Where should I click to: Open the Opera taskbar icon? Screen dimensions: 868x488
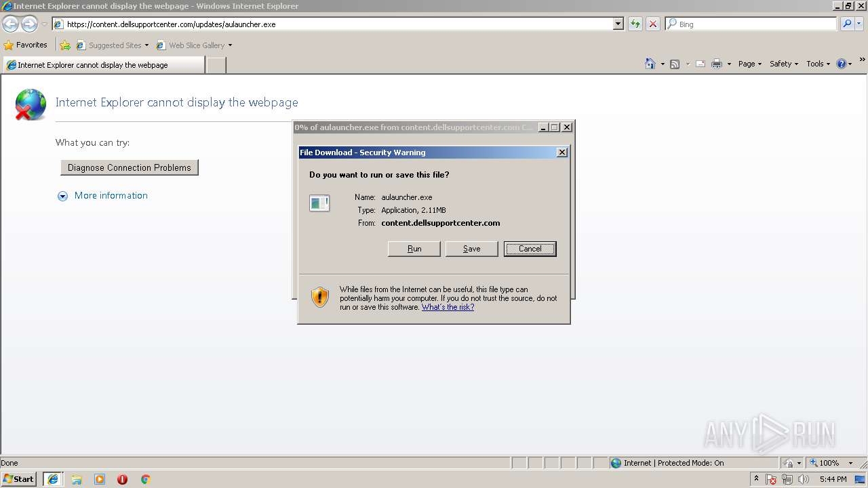122,479
